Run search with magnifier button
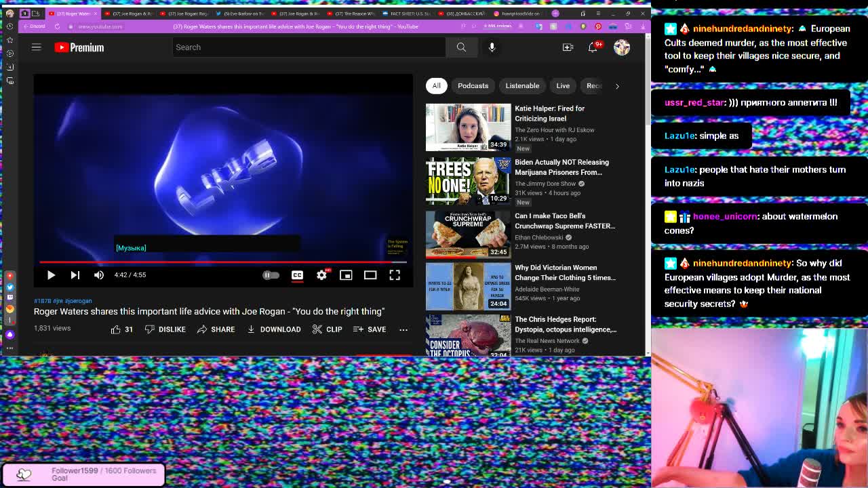The width and height of the screenshot is (868, 488). pyautogui.click(x=461, y=47)
